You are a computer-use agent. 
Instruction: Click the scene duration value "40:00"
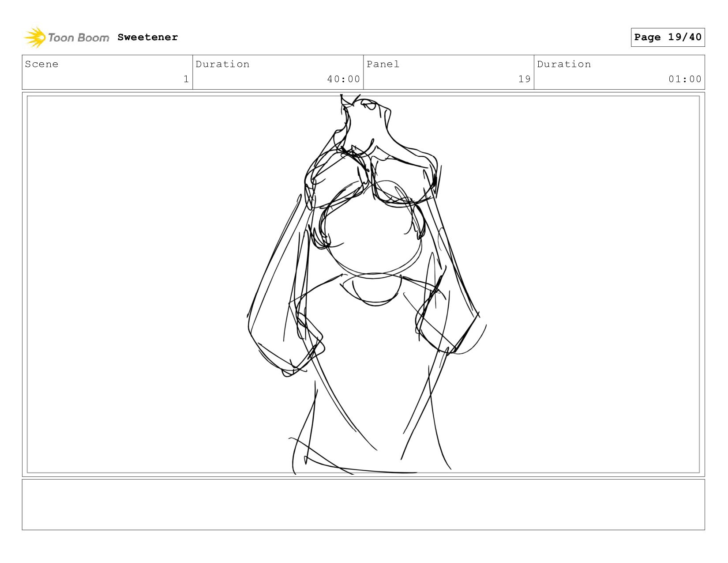pyautogui.click(x=344, y=79)
